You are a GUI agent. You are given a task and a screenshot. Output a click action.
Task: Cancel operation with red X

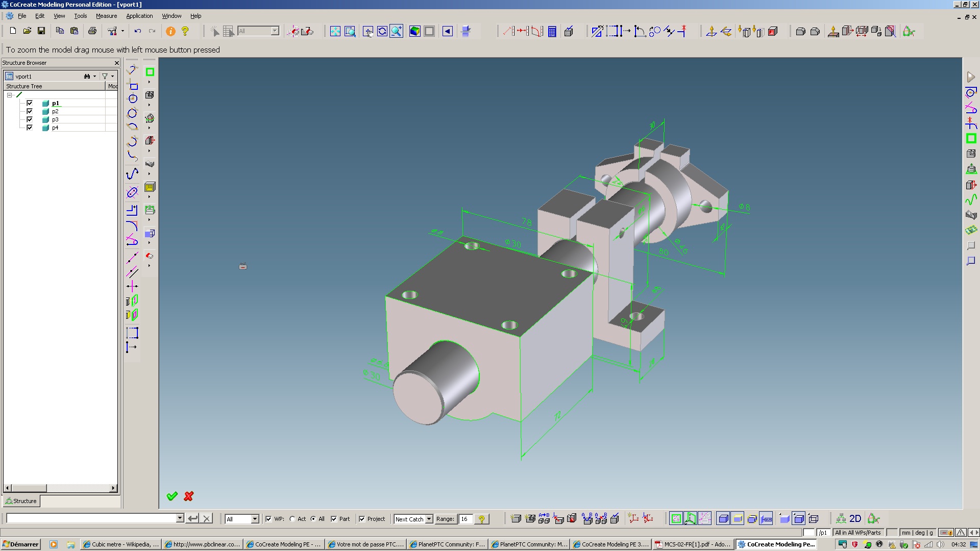click(x=189, y=496)
